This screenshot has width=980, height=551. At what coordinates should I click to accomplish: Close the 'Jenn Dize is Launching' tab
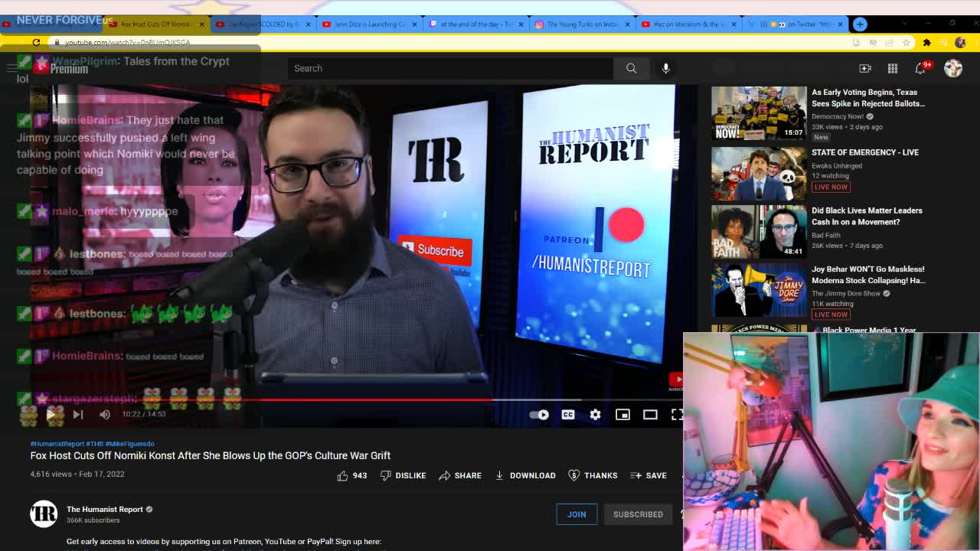[x=415, y=24]
